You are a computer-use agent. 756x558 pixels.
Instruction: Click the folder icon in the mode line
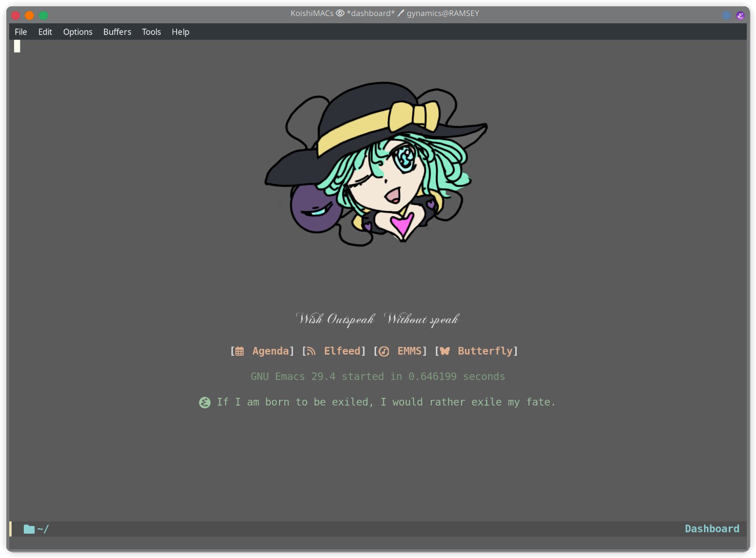[x=29, y=529]
